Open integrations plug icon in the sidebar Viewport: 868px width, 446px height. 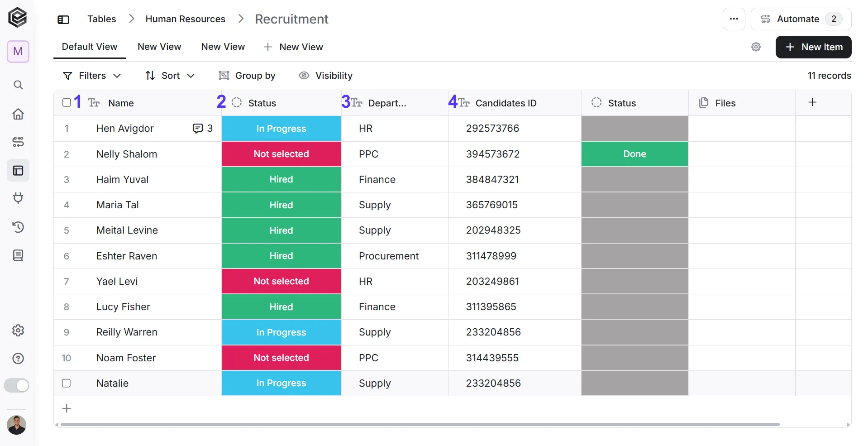coord(18,198)
